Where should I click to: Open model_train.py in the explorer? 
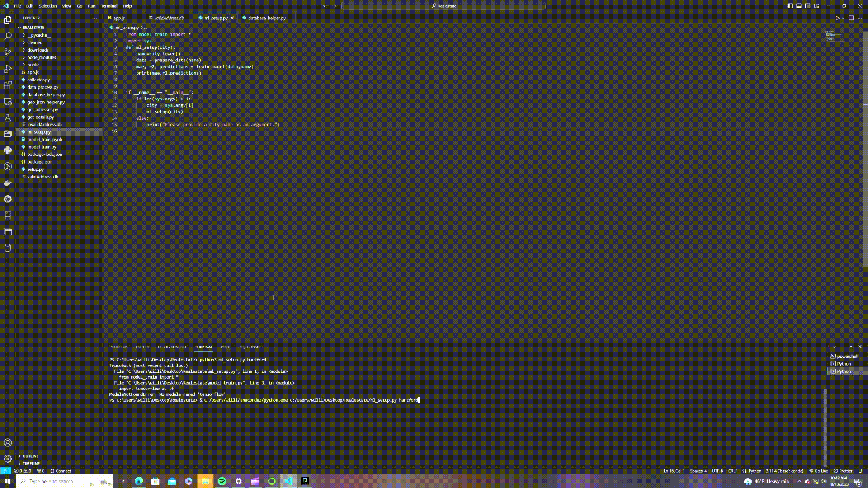[42, 147]
